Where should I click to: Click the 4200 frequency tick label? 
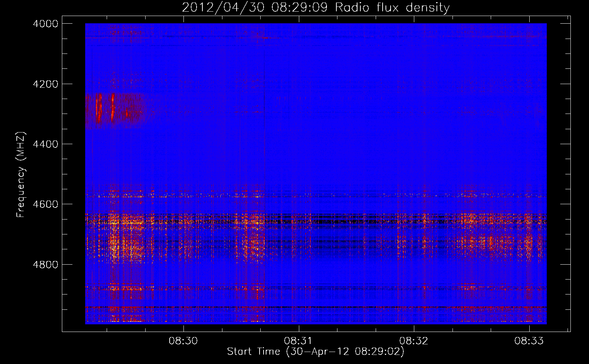click(x=46, y=84)
